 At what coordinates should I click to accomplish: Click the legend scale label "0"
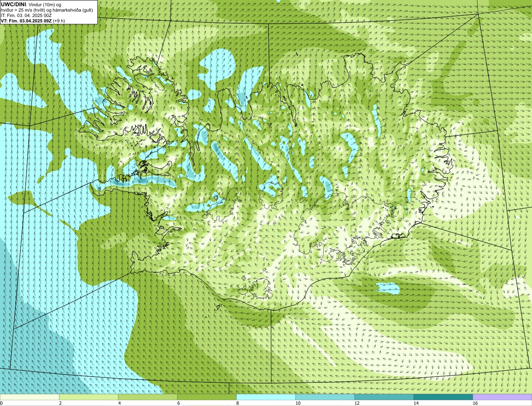(x=1, y=403)
